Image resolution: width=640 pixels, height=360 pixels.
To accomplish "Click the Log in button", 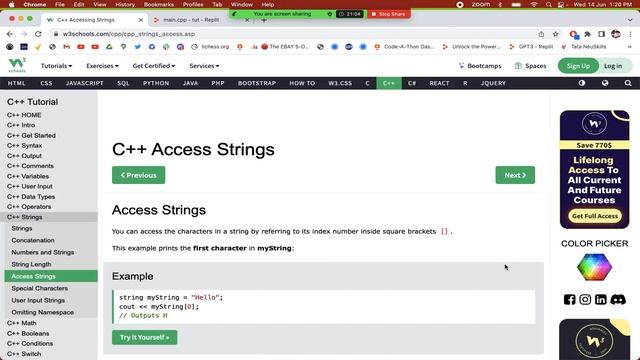I will pos(613,66).
